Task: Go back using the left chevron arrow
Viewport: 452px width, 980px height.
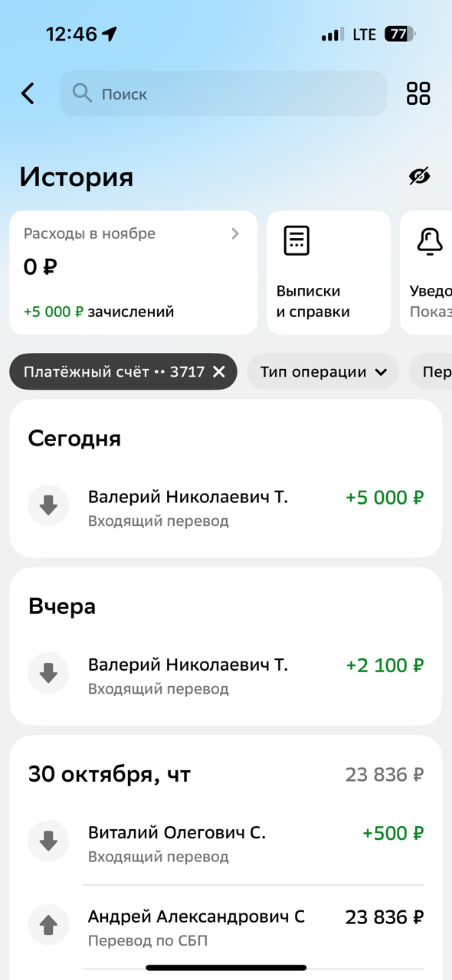Action: pos(27,93)
